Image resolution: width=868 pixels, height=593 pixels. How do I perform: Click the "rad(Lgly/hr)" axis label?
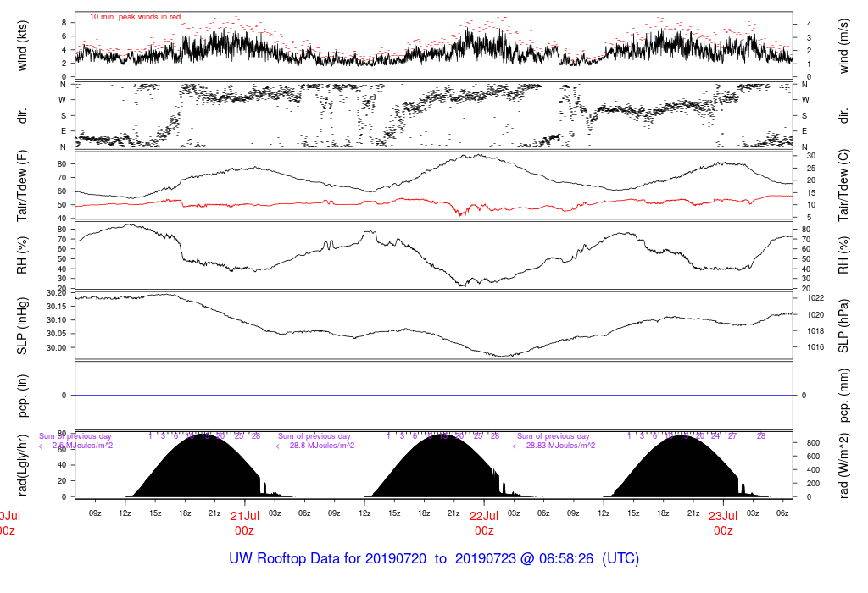(23, 464)
